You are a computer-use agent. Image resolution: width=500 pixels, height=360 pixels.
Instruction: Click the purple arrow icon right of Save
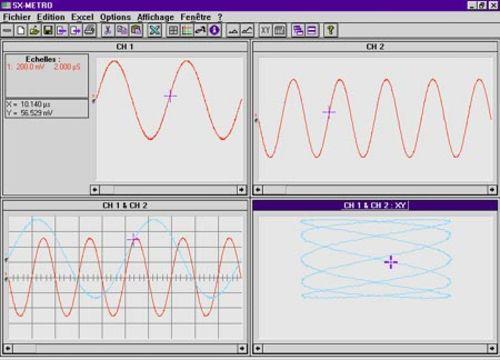pos(62,30)
